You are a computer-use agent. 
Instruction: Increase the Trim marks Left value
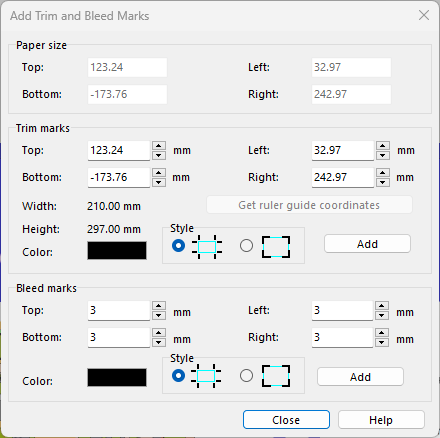[x=383, y=146]
